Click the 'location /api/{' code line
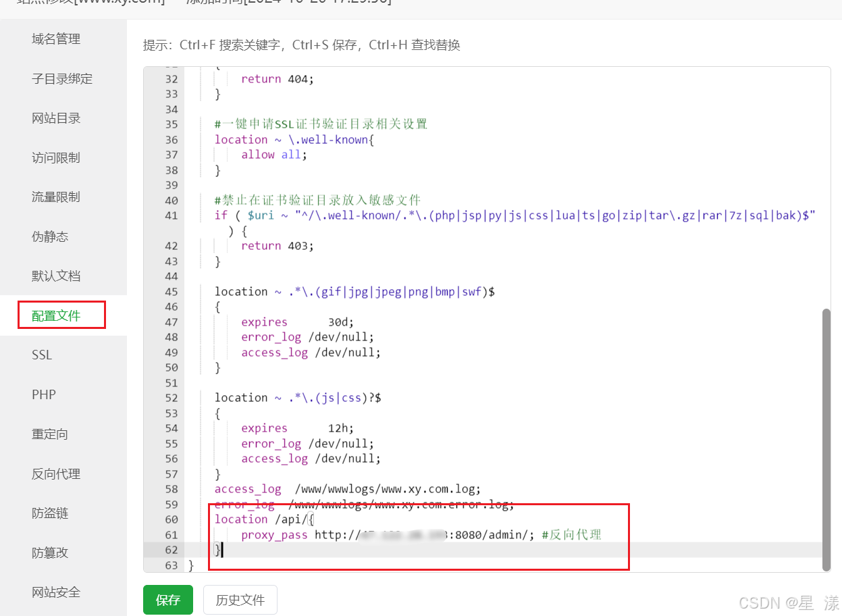 point(264,519)
